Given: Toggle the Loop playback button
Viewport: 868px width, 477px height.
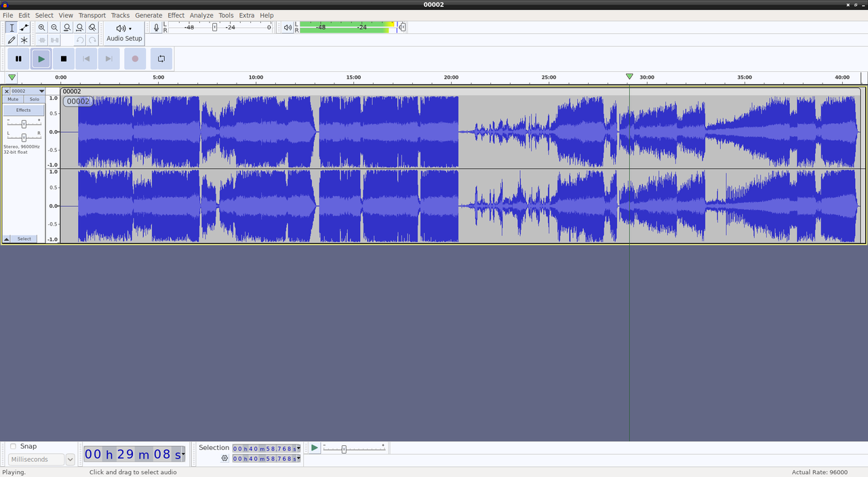Looking at the screenshot, I should coord(161,59).
